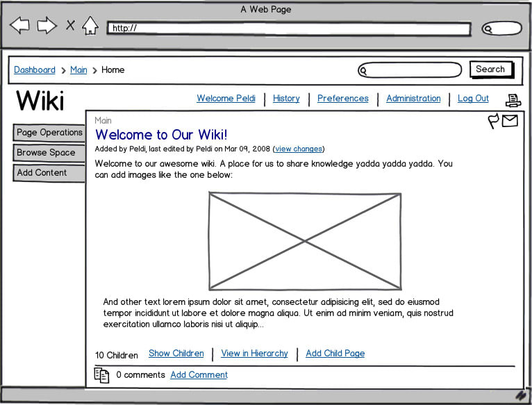Click View in Hierarchy link
This screenshot has width=532, height=405.
(254, 354)
